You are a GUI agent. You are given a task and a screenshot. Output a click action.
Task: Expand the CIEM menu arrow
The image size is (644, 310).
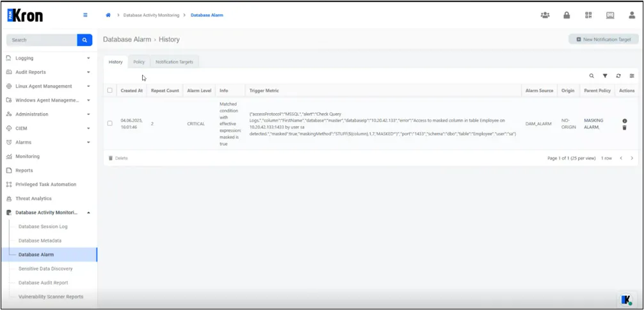point(88,128)
